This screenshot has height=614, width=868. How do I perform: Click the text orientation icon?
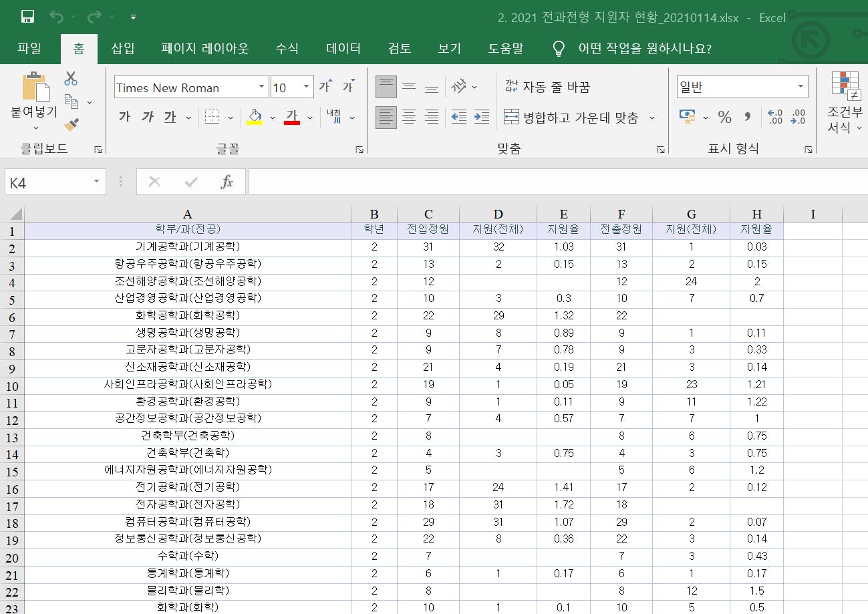click(x=460, y=87)
